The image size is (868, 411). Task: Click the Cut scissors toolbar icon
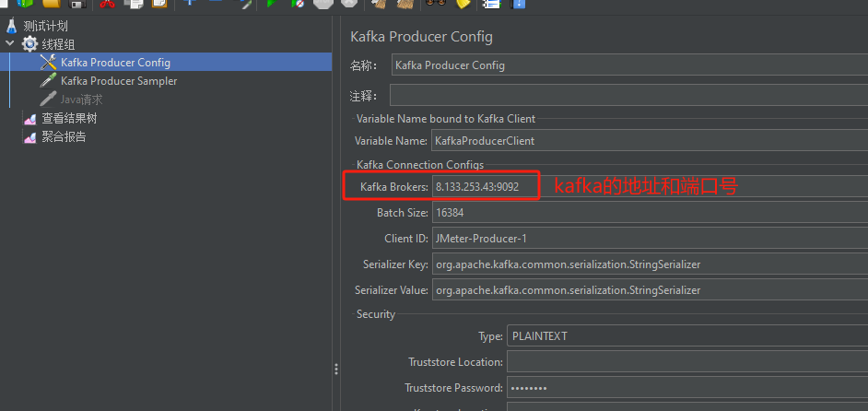tap(107, 3)
